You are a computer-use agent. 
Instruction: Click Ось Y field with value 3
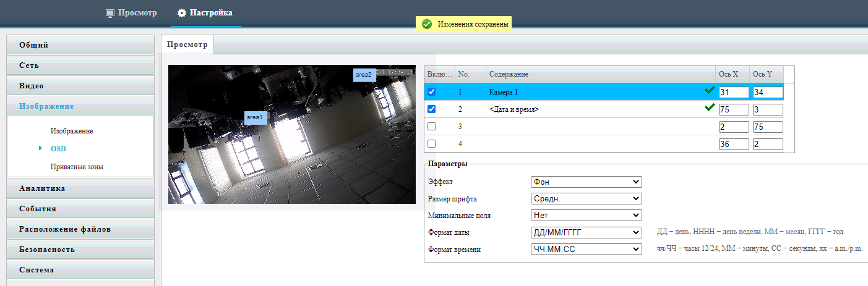click(x=768, y=109)
